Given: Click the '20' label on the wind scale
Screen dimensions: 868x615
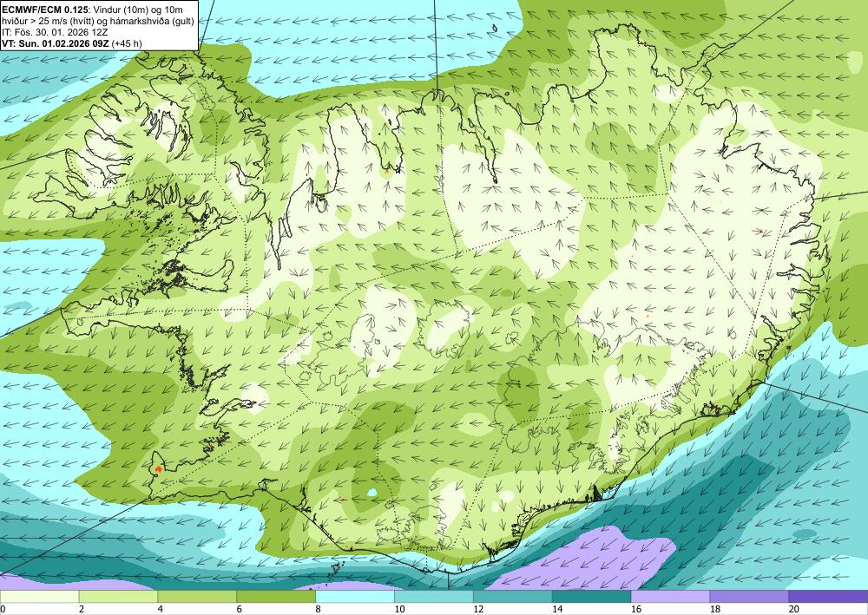Looking at the screenshot, I should click(x=794, y=610).
